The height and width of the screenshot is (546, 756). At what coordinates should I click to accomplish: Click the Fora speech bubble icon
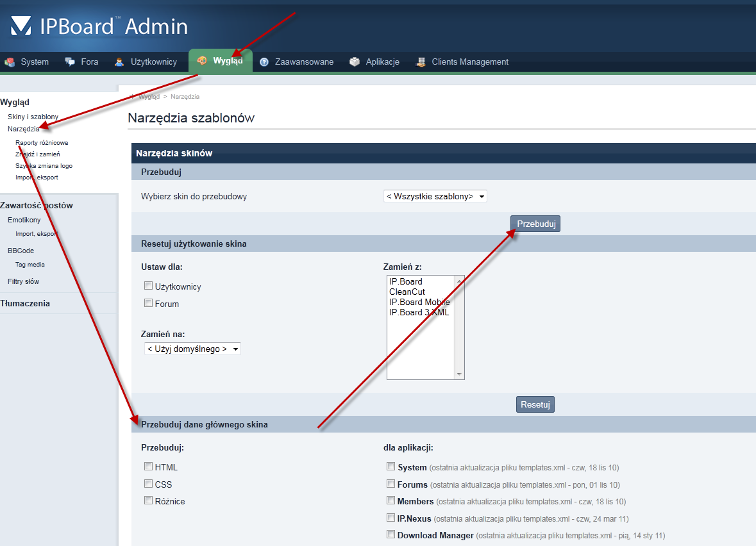click(x=70, y=62)
